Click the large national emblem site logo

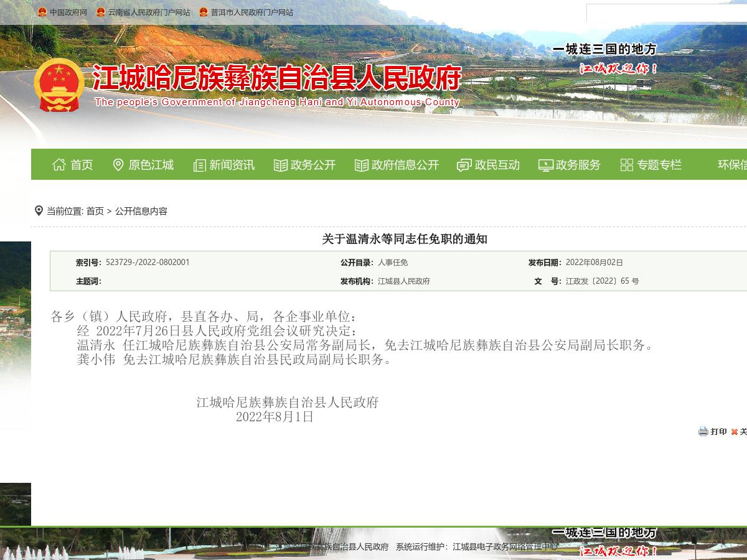point(59,85)
